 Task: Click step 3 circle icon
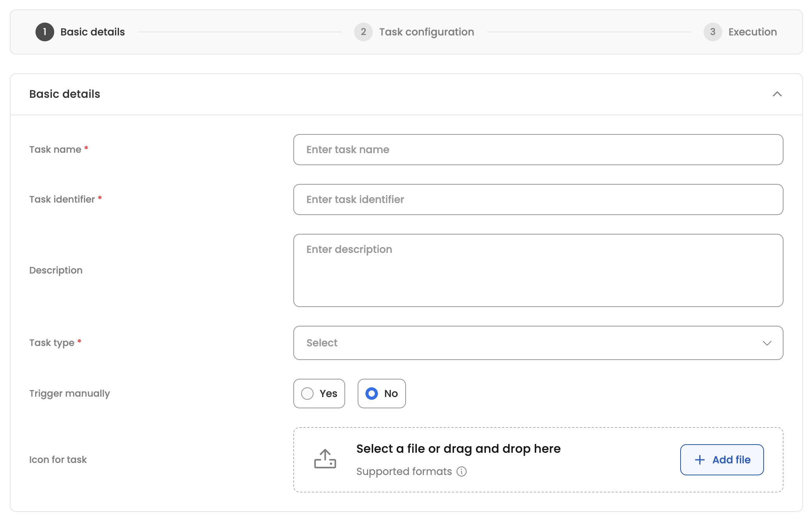[713, 32]
